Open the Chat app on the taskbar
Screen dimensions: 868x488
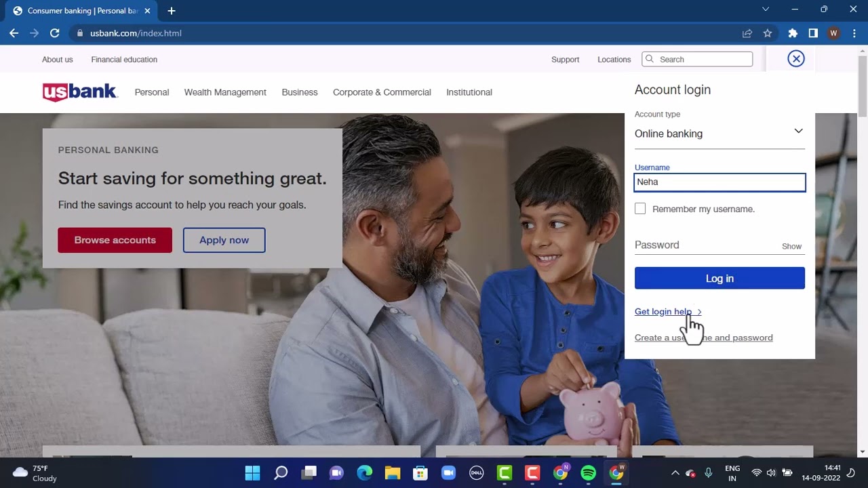(336, 472)
